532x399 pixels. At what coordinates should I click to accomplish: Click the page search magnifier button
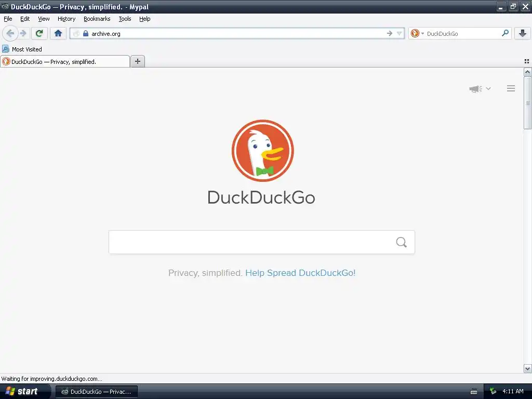click(x=402, y=242)
